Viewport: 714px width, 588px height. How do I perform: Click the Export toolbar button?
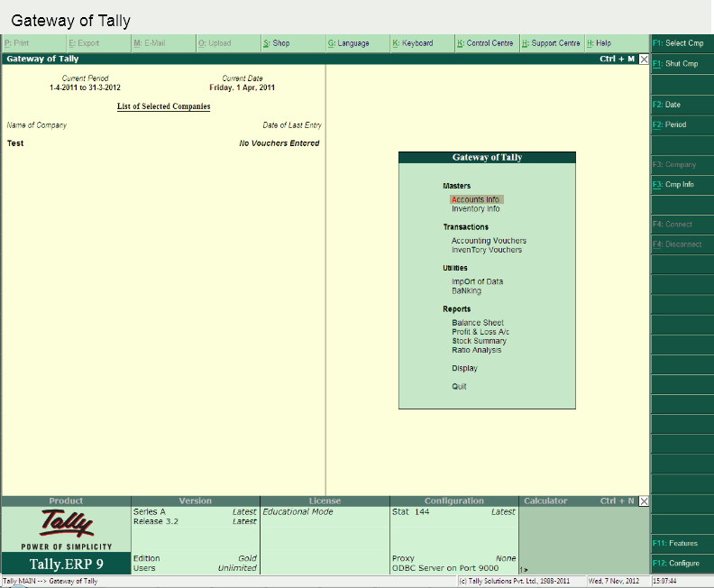point(99,43)
